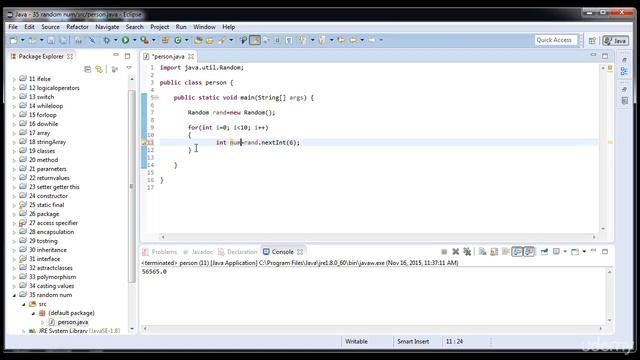Click the Display Selected Console icon
This screenshot has height=360, width=640.
click(x=556, y=252)
